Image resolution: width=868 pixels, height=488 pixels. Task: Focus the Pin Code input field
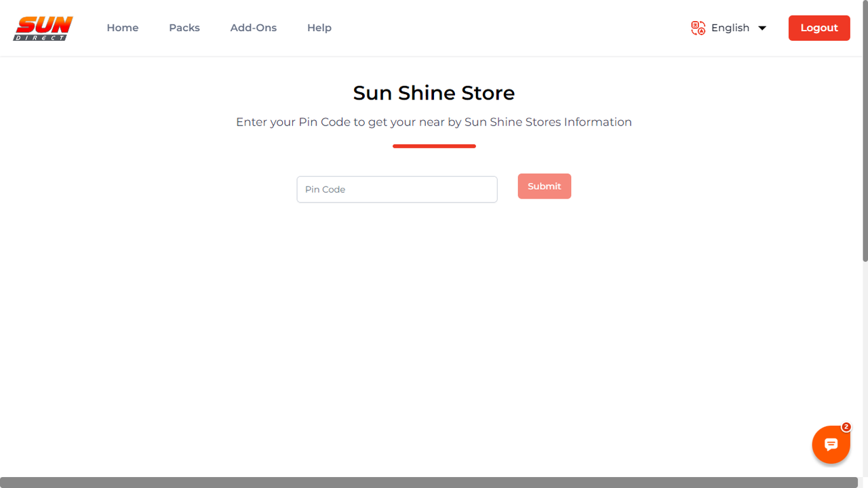click(397, 189)
